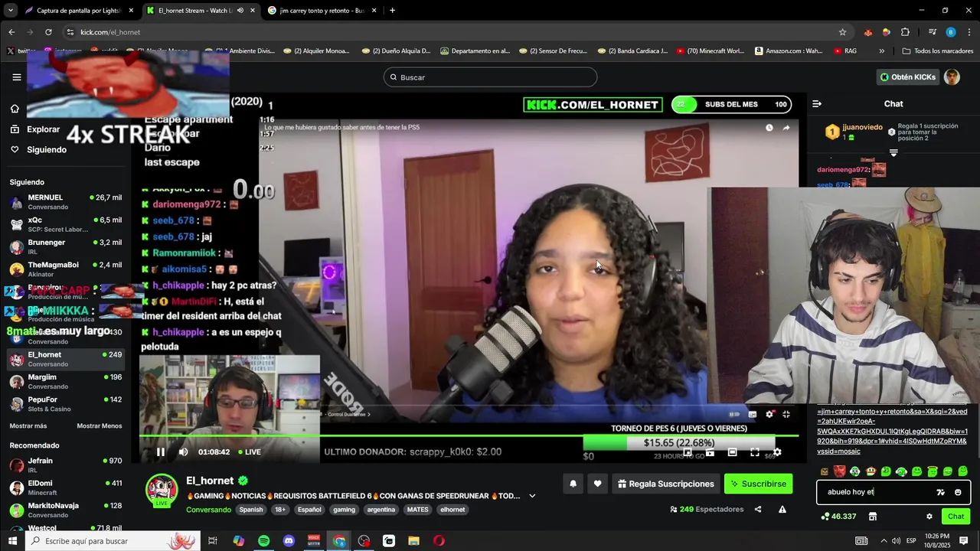Viewport: 980px width, 551px height.
Task: Expand list with Mostrar más
Action: pyautogui.click(x=28, y=425)
